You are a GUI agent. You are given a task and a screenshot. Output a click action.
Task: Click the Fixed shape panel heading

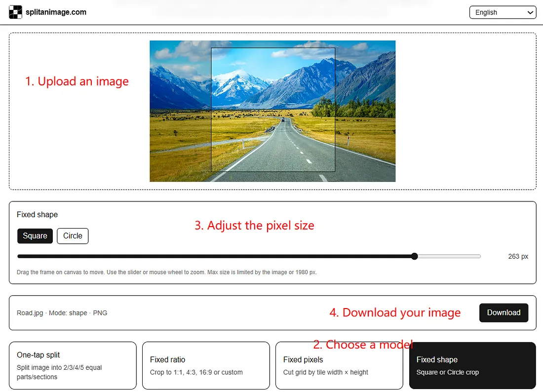[38, 215]
